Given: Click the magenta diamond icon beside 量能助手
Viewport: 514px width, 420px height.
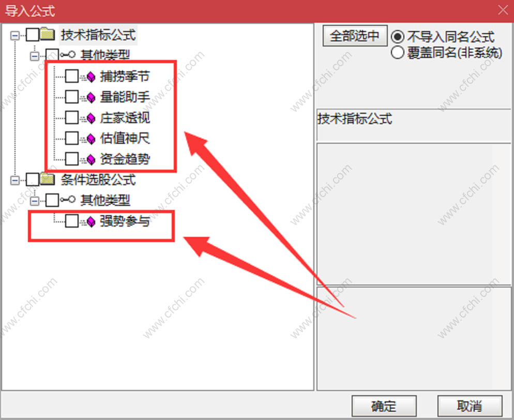Looking at the screenshot, I should (x=91, y=98).
